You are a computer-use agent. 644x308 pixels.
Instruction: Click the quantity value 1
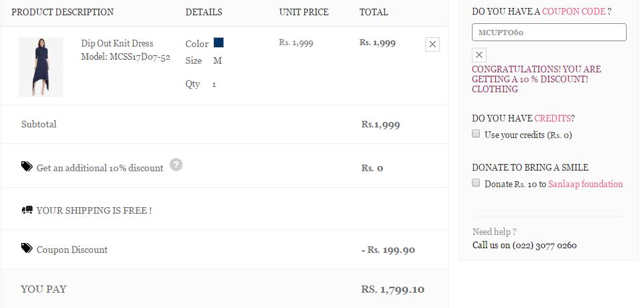coord(214,84)
